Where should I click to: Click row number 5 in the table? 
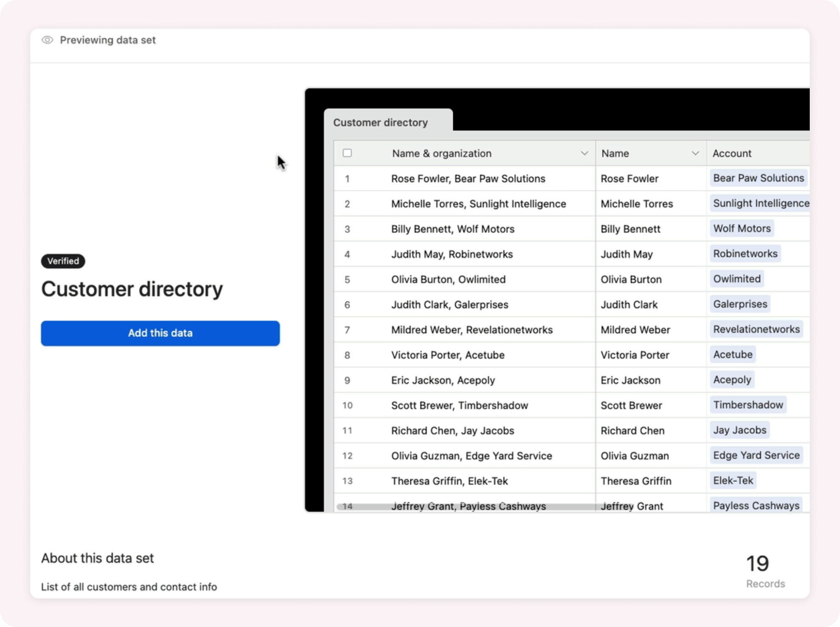[347, 279]
